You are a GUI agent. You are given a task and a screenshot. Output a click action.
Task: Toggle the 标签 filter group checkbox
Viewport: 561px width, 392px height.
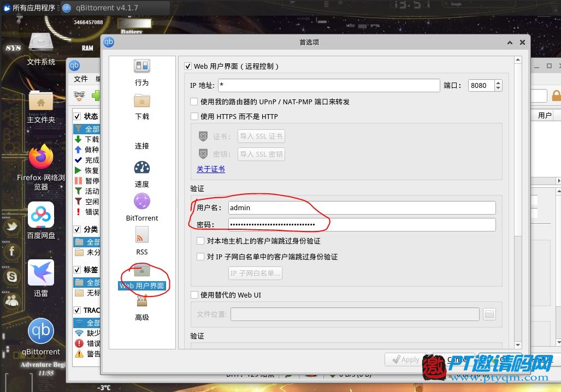pyautogui.click(x=77, y=270)
